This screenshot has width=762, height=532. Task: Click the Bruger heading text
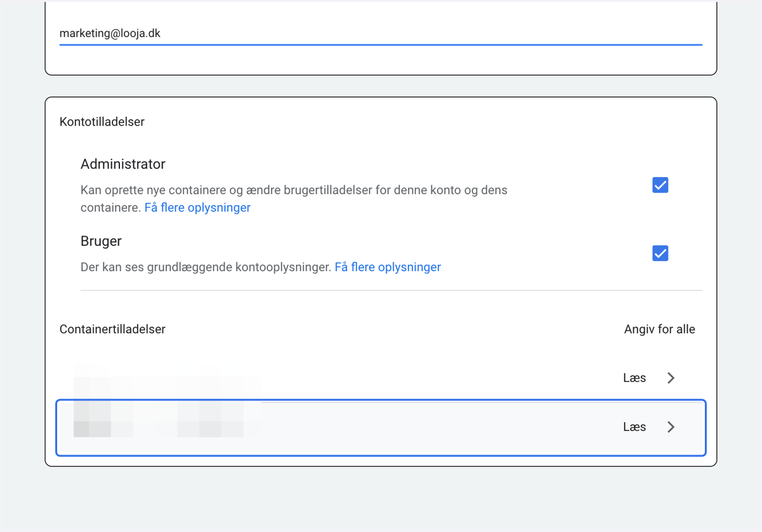point(101,241)
